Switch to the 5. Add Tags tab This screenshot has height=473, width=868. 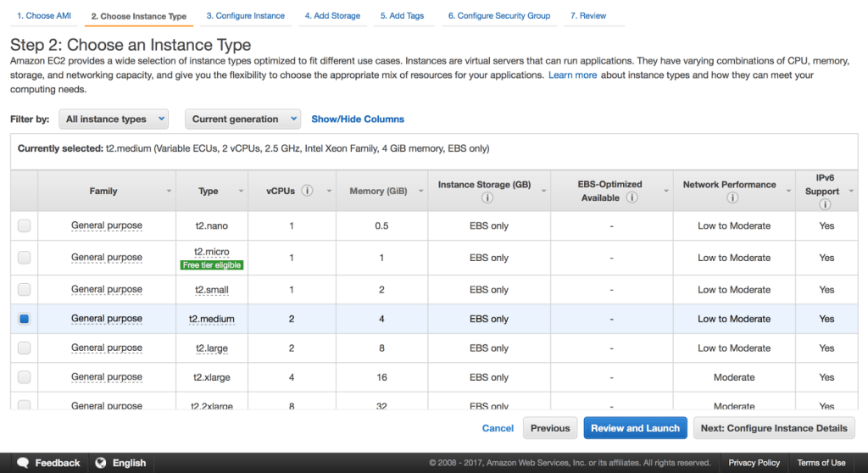coord(402,15)
